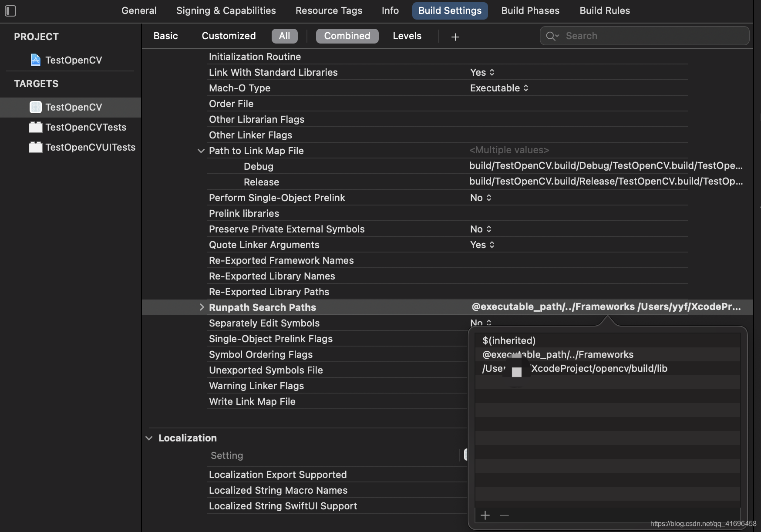The image size is (761, 532).
Task: Change Perform Single-Object Prelink value
Action: click(481, 198)
